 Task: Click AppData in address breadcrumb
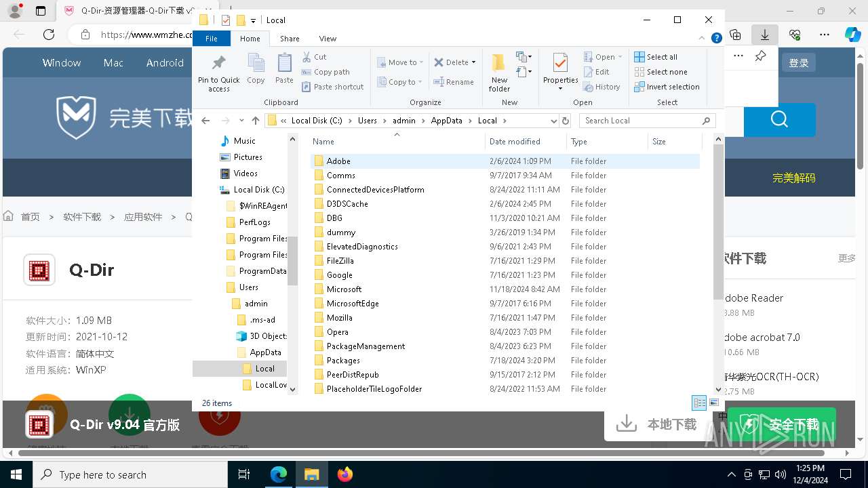(x=446, y=121)
